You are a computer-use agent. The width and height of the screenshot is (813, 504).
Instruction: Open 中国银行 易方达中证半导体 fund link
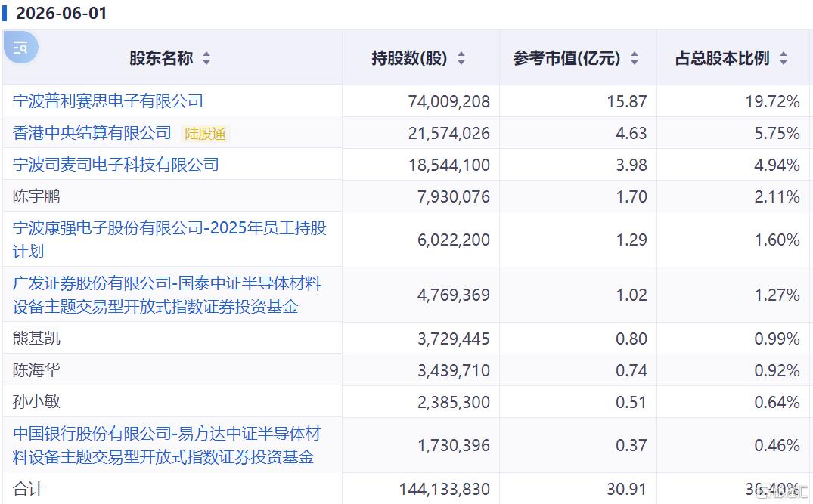pos(167,445)
